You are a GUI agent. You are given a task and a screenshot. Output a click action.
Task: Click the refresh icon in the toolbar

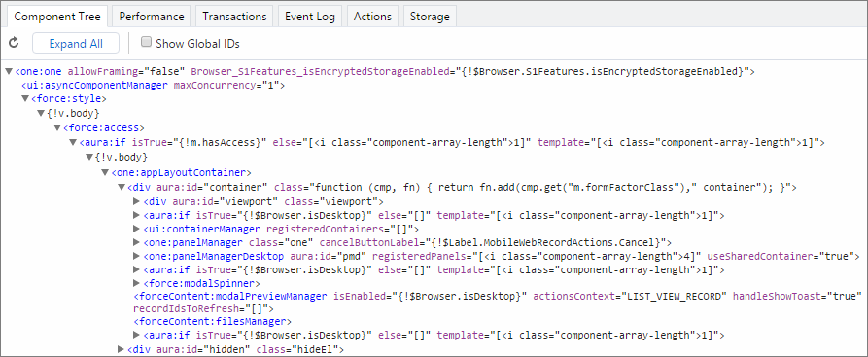pyautogui.click(x=14, y=43)
